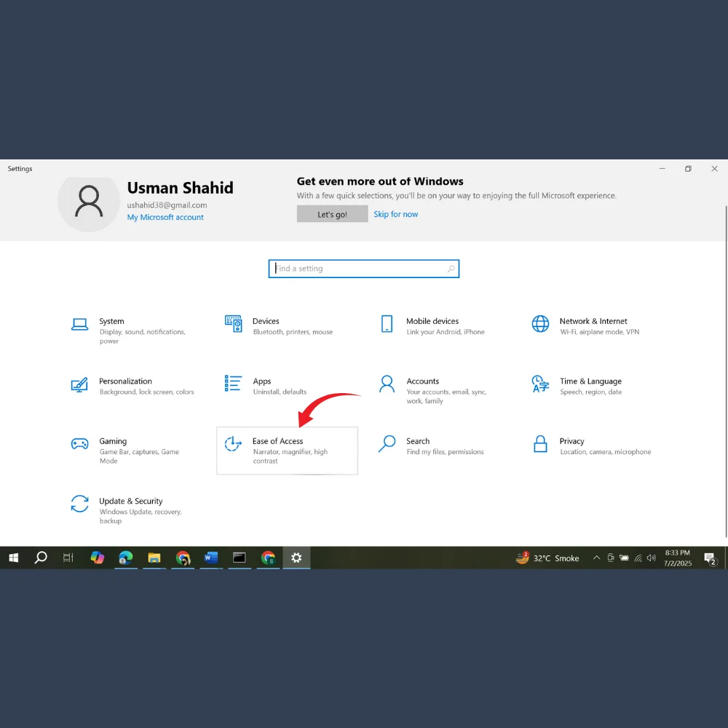This screenshot has height=728, width=728.
Task: Click 'Bluetooth, printers, mouse' description
Action: tap(293, 332)
